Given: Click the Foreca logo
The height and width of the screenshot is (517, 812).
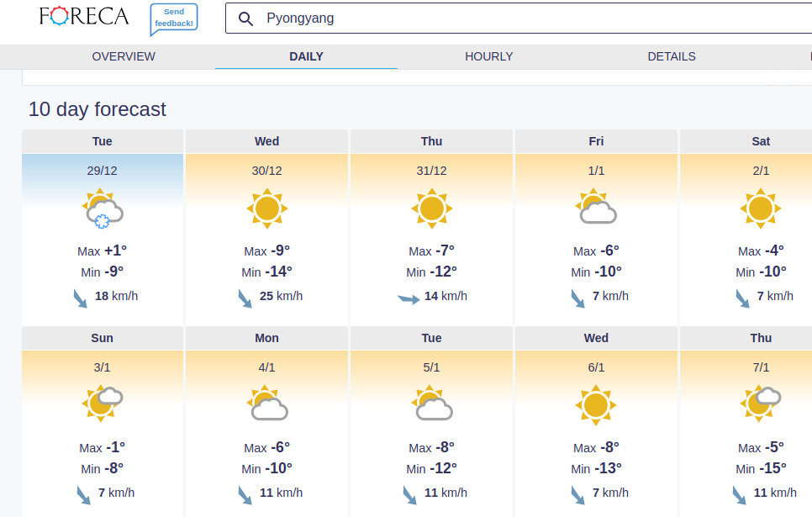Looking at the screenshot, I should (x=84, y=17).
